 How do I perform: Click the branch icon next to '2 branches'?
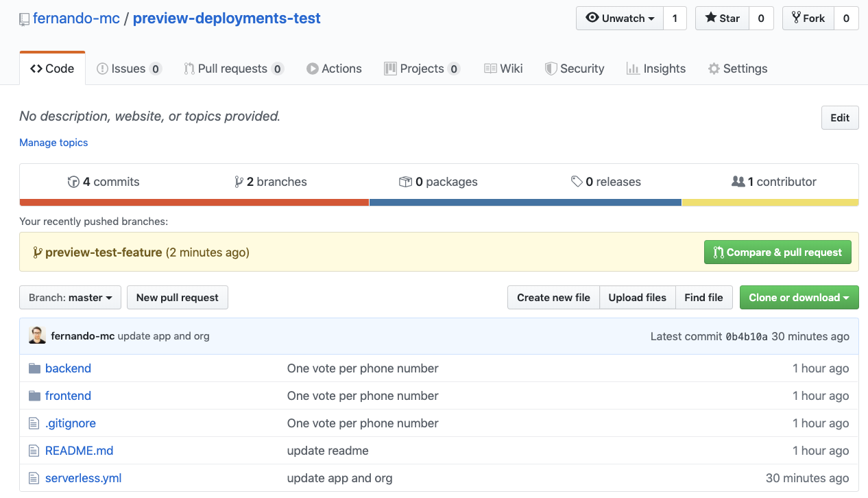[239, 181]
